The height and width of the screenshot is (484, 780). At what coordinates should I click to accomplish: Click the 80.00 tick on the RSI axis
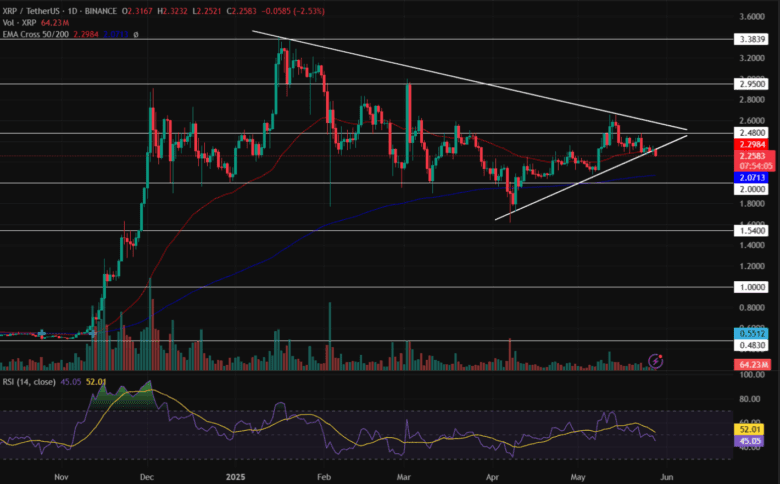tap(751, 399)
